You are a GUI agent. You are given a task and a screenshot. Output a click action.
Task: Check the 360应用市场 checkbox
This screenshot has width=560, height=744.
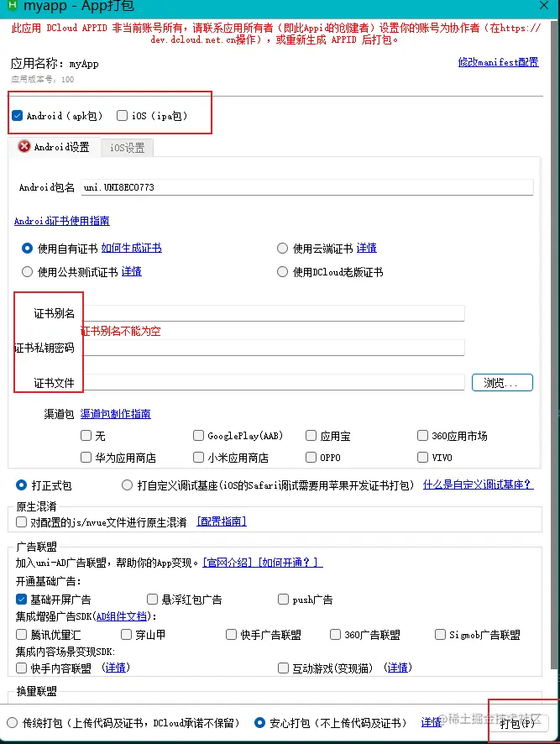coord(422,435)
